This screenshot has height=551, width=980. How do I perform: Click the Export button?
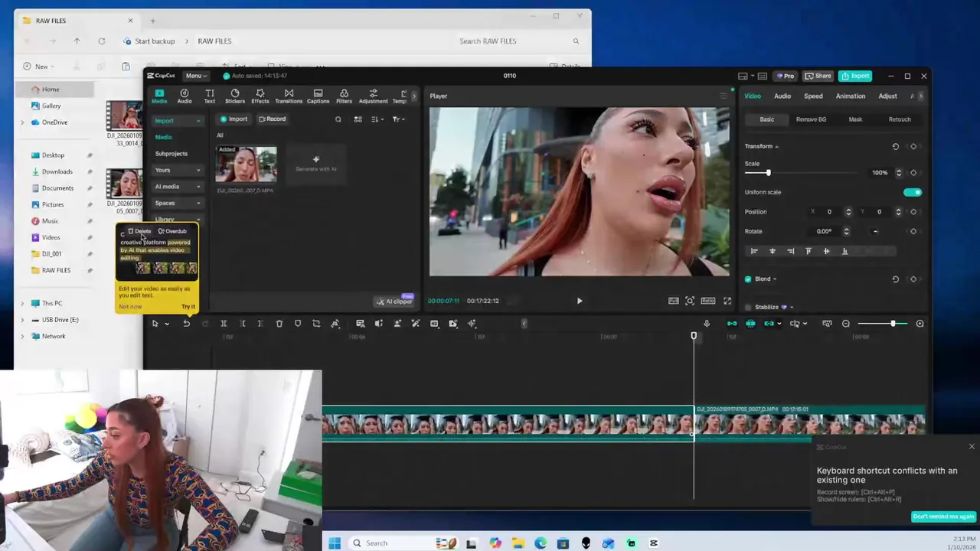point(855,76)
